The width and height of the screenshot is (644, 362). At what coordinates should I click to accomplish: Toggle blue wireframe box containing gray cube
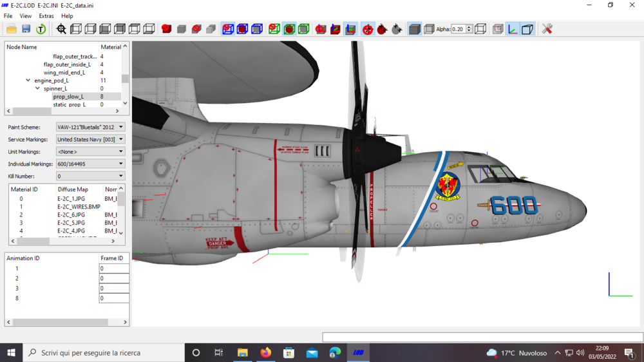[x=257, y=29]
